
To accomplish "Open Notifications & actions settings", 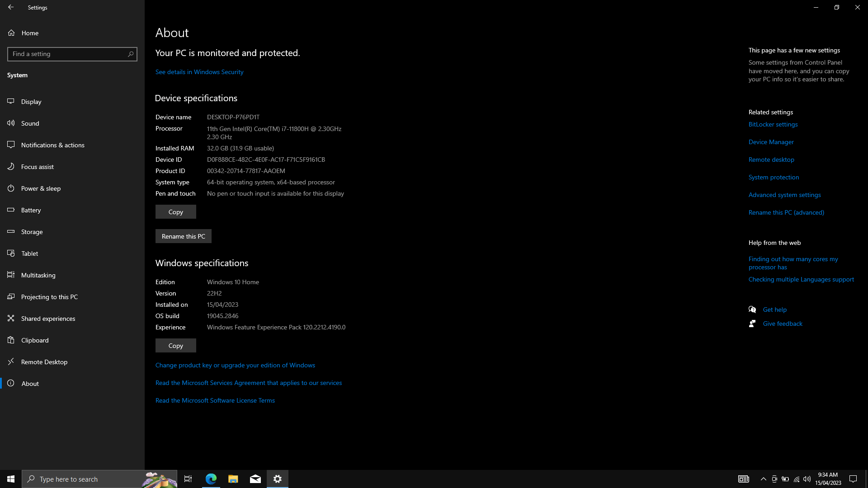I will click(72, 145).
